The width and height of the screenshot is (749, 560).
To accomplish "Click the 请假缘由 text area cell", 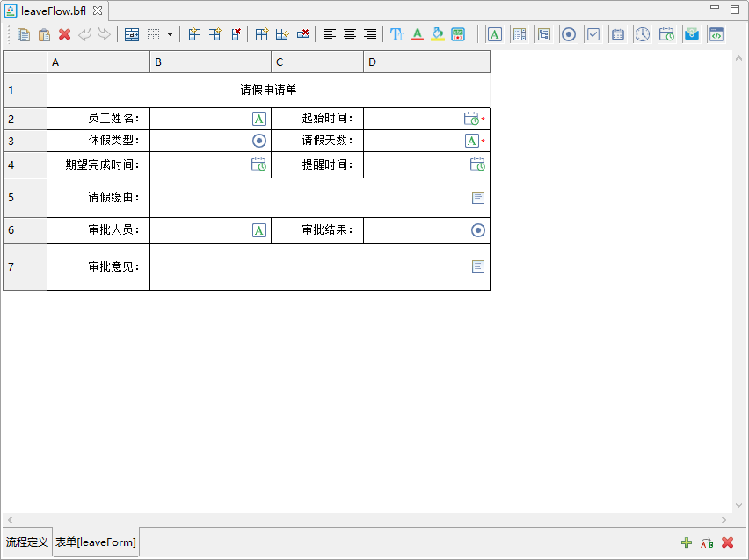I will point(319,198).
